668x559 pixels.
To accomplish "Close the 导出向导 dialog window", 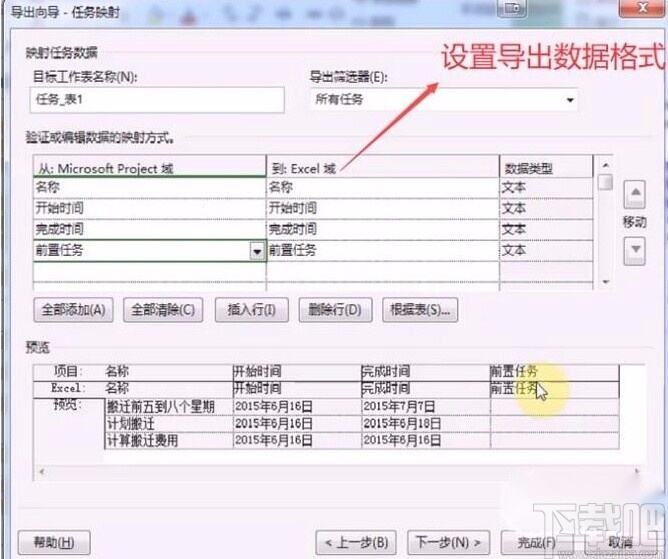I will coord(643,8).
